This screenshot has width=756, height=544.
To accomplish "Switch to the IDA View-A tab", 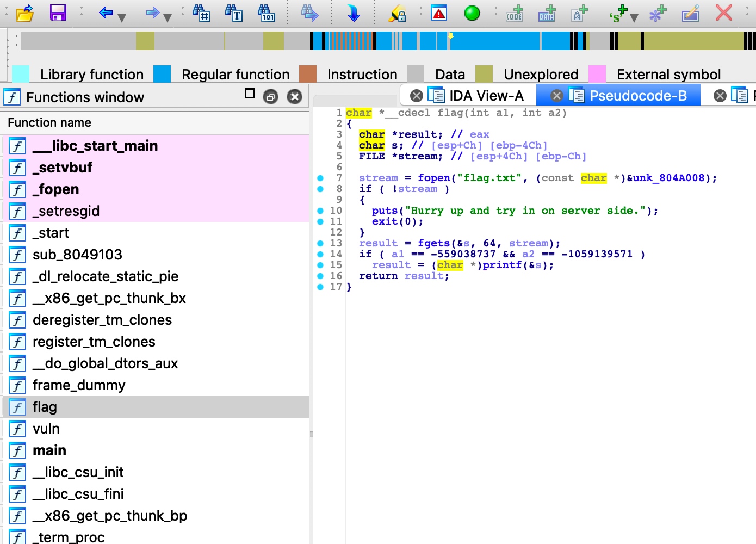I will coord(486,96).
